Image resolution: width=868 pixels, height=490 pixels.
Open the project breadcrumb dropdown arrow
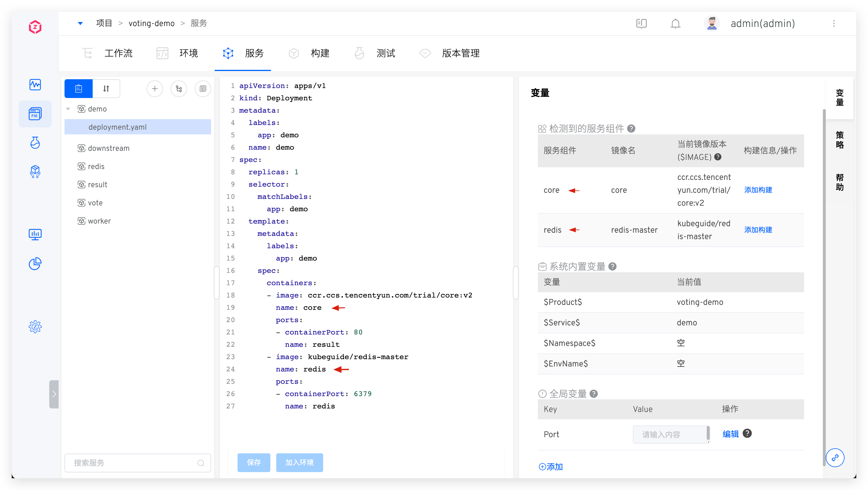pyautogui.click(x=80, y=23)
